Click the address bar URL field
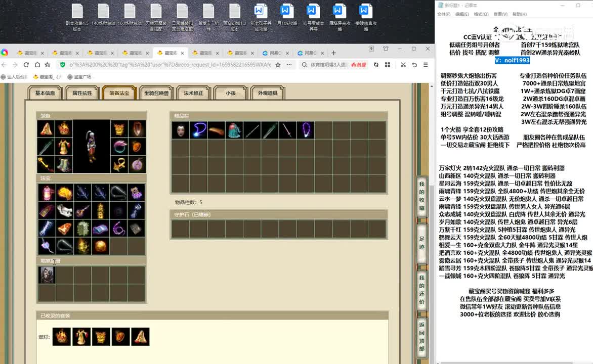 coord(170,65)
